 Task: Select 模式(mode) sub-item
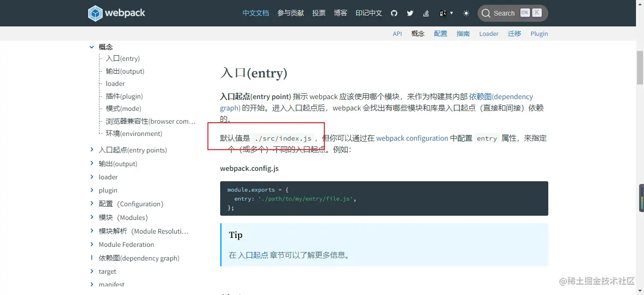coord(123,109)
